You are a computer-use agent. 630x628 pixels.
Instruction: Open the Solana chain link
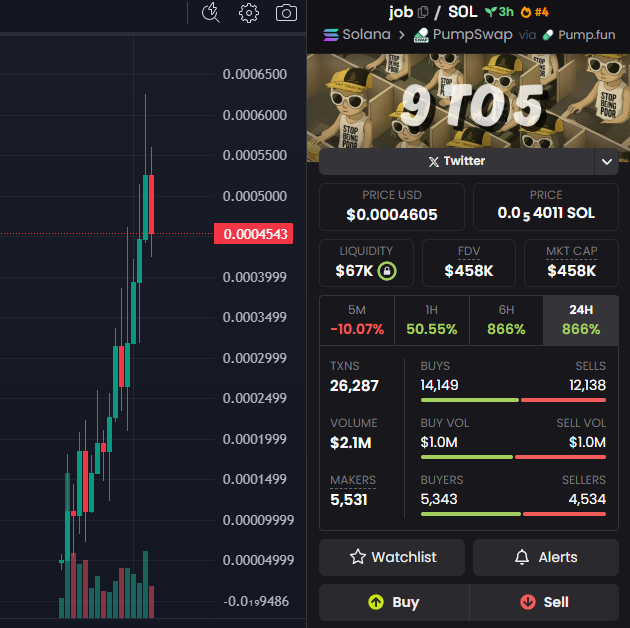pyautogui.click(x=357, y=35)
